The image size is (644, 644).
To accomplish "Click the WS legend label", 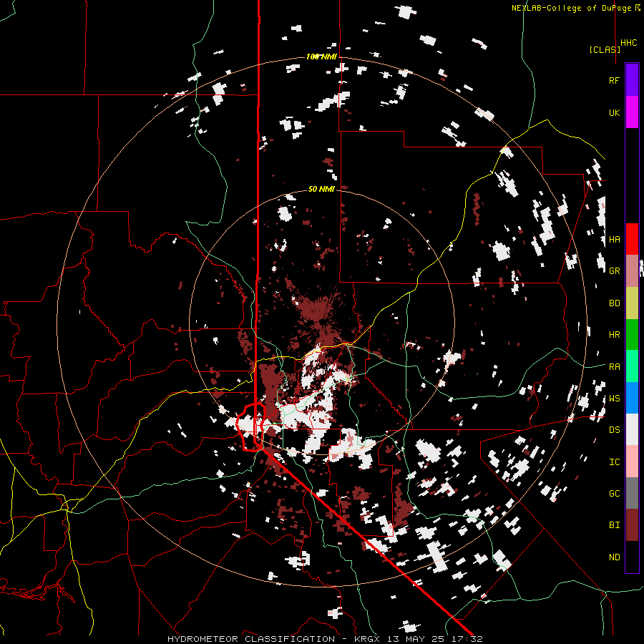I will coord(614,399).
